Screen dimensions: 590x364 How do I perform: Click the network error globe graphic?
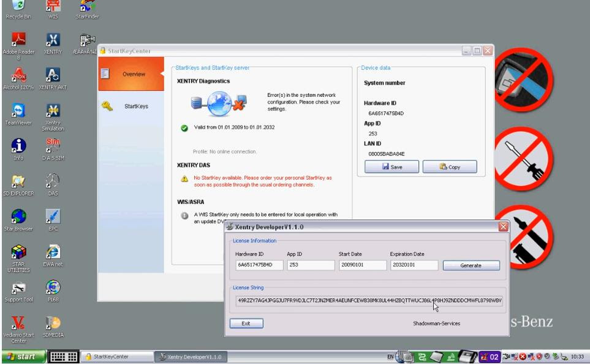pyautogui.click(x=219, y=104)
